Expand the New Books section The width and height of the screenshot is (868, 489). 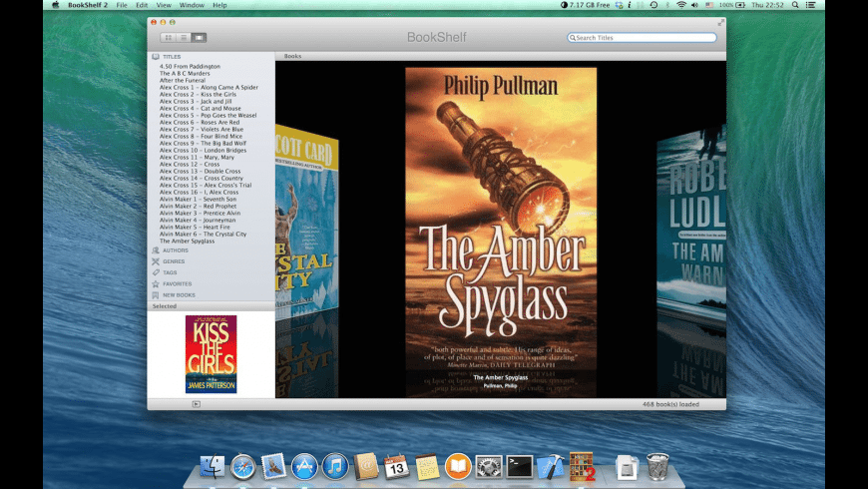click(x=179, y=295)
